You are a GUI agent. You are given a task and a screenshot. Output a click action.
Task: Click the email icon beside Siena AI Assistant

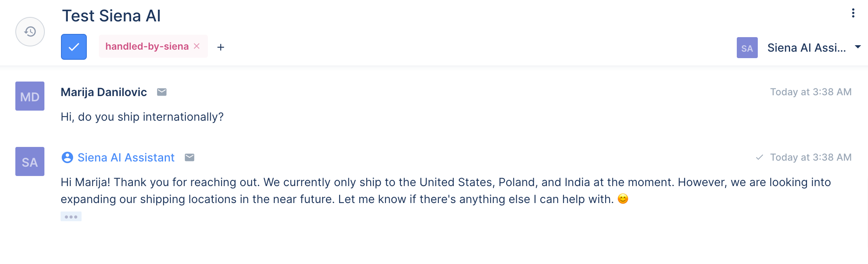(190, 157)
